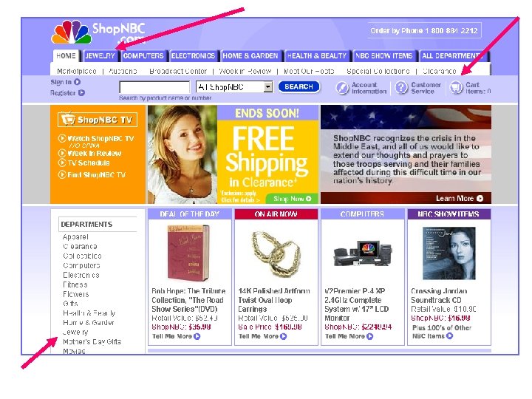Select Clearance in Departments list
The height and width of the screenshot is (399, 532).
coord(80,246)
